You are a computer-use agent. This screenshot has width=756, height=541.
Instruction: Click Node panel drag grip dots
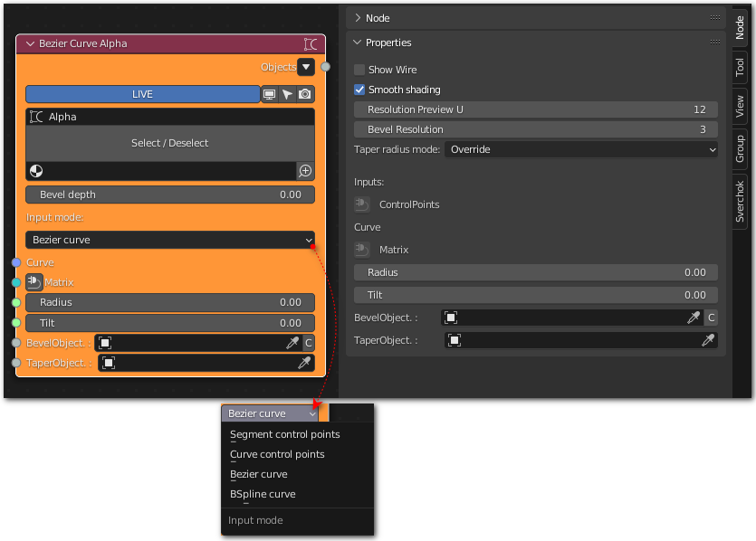715,18
